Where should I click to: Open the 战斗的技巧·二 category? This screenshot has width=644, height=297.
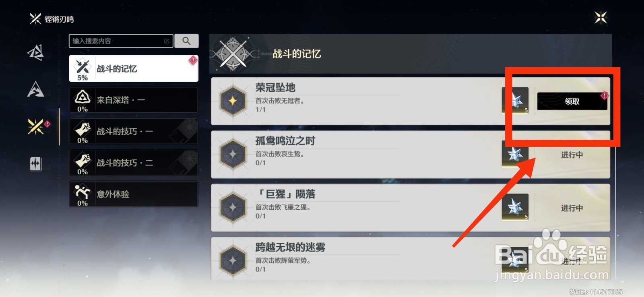coord(134,163)
